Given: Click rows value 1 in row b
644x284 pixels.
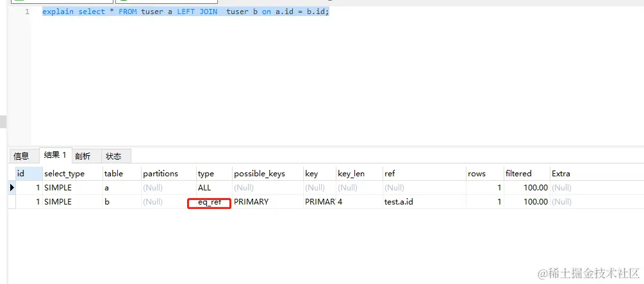Looking at the screenshot, I should coord(485,202).
